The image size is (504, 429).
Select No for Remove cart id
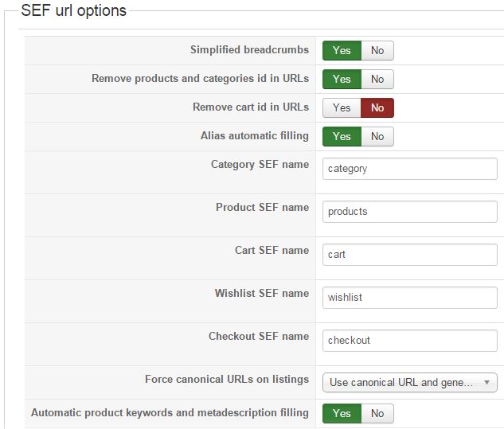coord(377,108)
